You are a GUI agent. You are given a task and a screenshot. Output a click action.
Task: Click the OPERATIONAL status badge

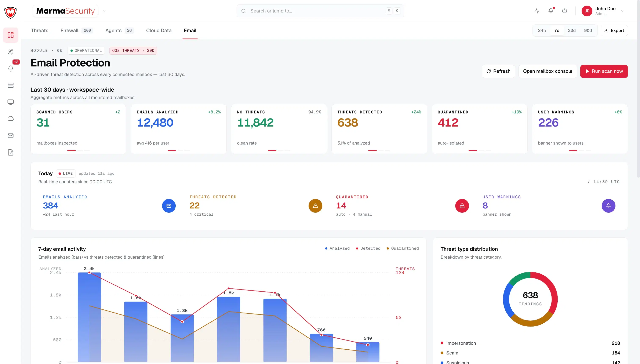86,51
